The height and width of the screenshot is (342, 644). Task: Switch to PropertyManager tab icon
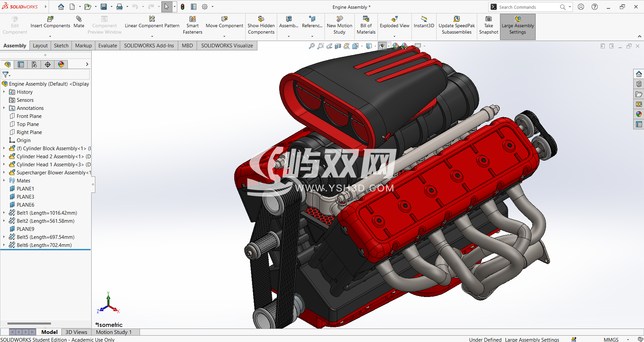point(21,65)
